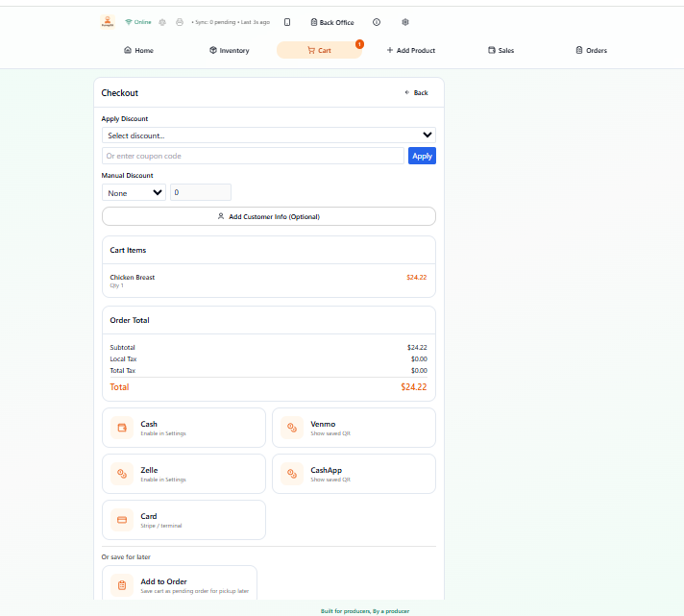Screen dimensions: 684x616
Task: Click the plus icon on Add Product
Action: (x=389, y=50)
